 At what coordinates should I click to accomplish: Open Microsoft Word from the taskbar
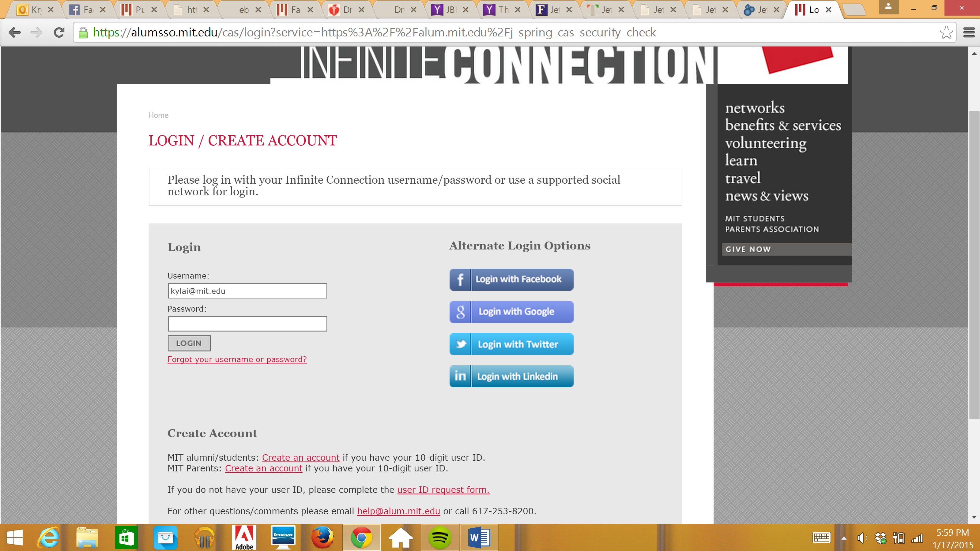click(479, 537)
